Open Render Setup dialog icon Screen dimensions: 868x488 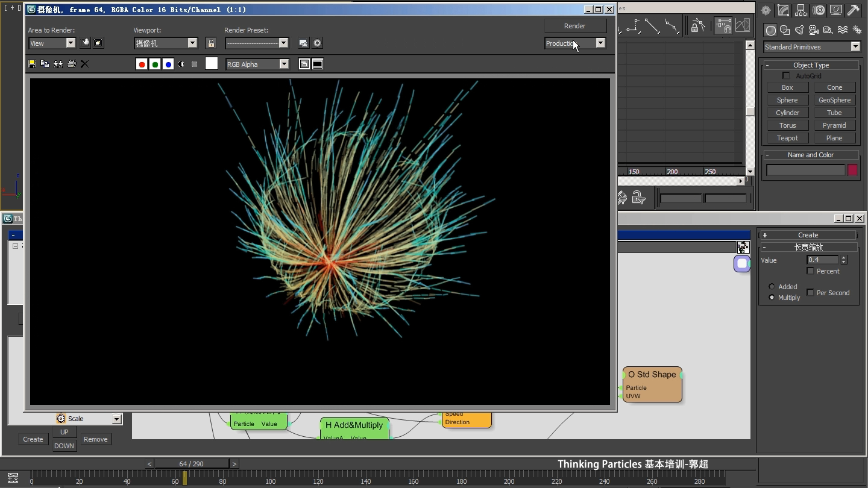[303, 43]
